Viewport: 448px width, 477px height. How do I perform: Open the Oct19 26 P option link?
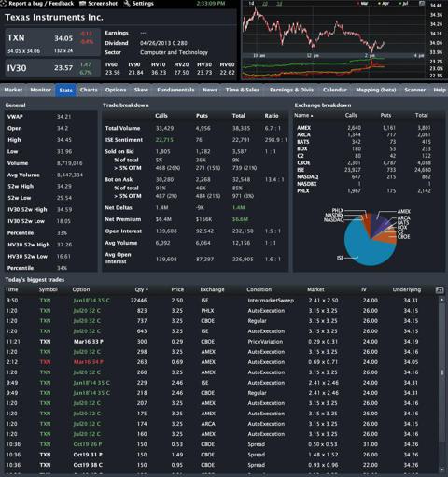click(x=88, y=444)
